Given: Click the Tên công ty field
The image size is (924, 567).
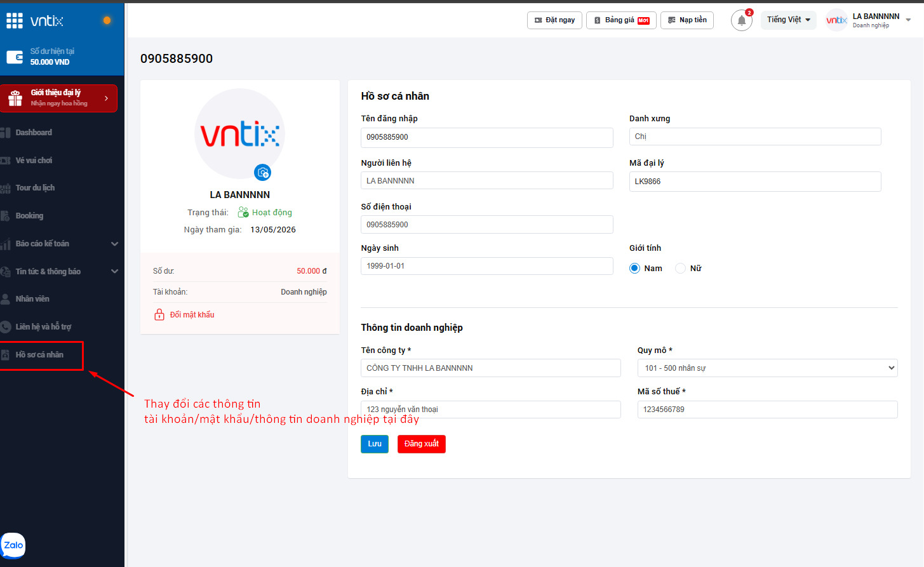Looking at the screenshot, I should click(x=491, y=368).
